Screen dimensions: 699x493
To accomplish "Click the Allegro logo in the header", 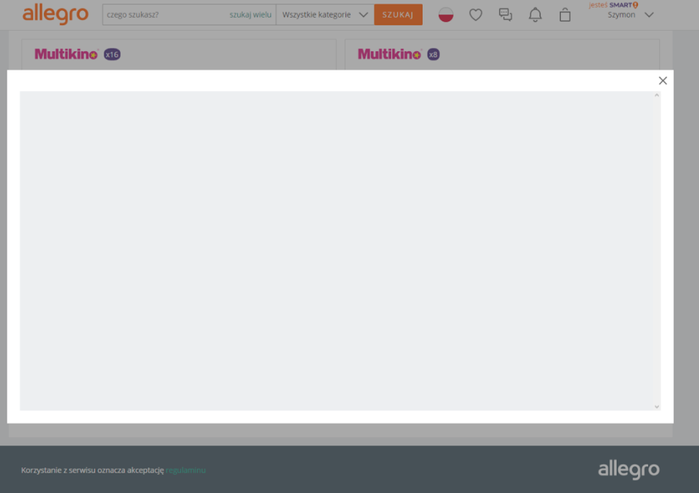I will 55,14.
